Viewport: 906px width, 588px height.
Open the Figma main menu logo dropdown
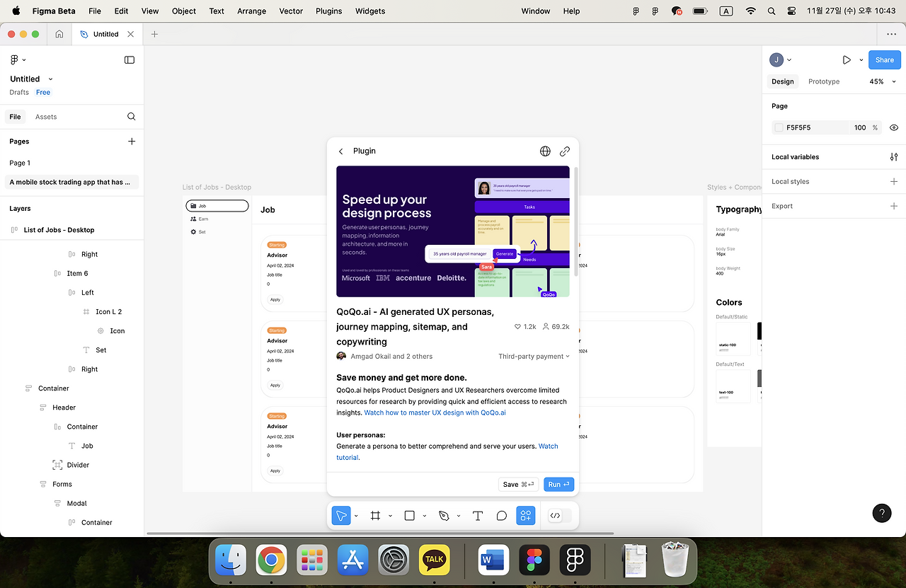click(18, 60)
